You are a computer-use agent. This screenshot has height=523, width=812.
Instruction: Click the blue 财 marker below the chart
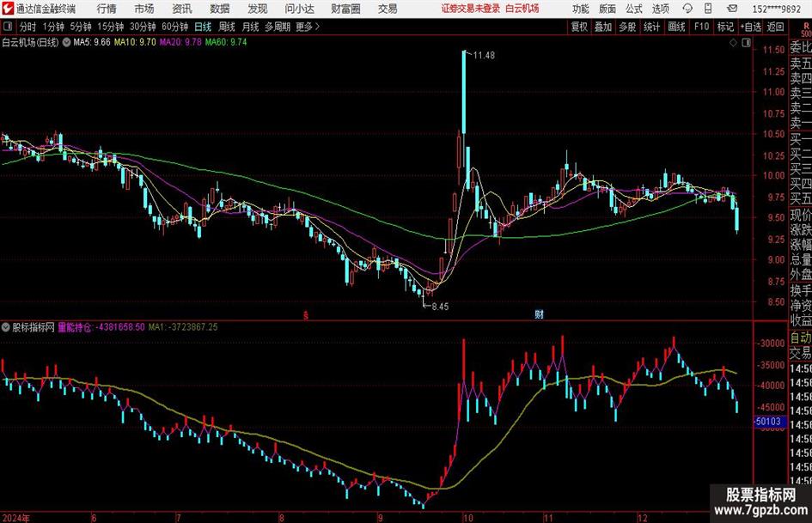pyautogui.click(x=539, y=314)
